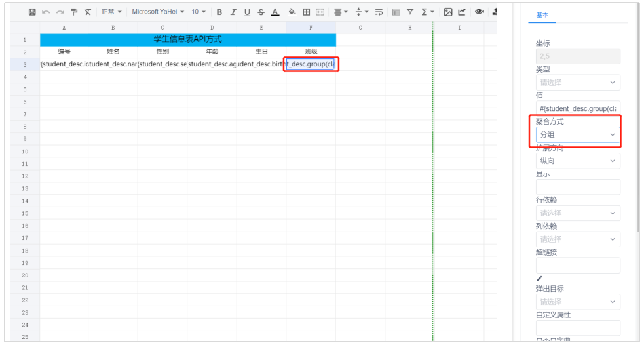The width and height of the screenshot is (644, 345).
Task: Select the row 1 header
Action: click(25, 40)
